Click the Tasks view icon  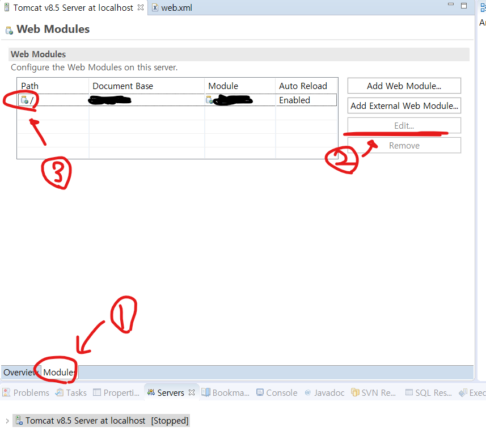pyautogui.click(x=60, y=392)
